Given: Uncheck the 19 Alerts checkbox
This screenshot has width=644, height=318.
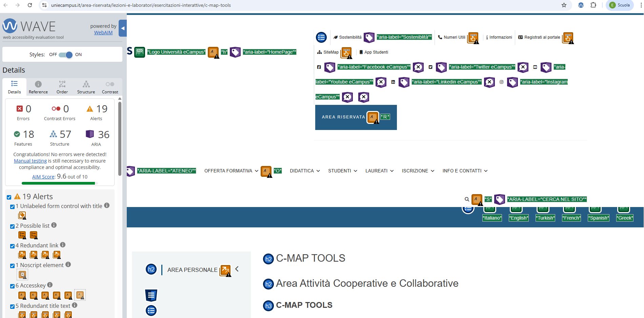Looking at the screenshot, I should coord(9,197).
